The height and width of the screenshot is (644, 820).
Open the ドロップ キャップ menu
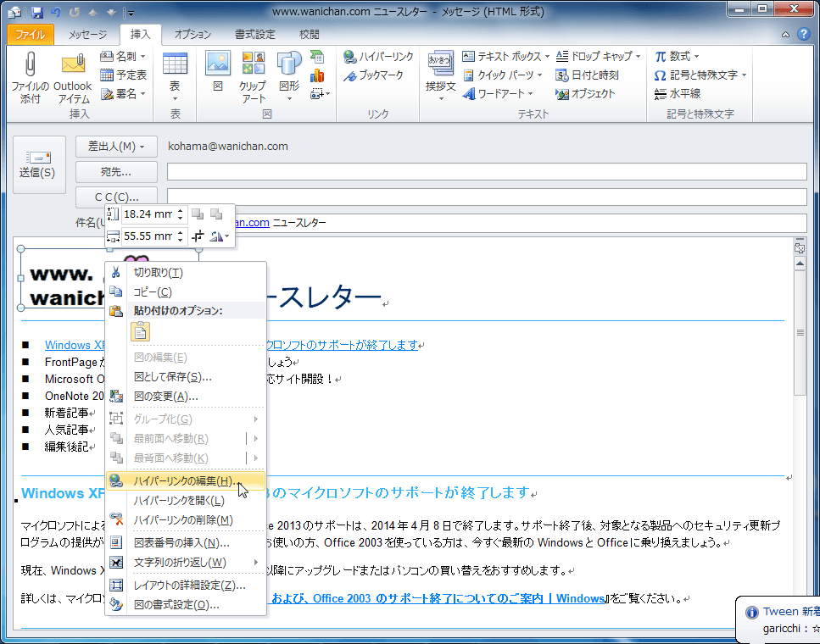click(598, 56)
